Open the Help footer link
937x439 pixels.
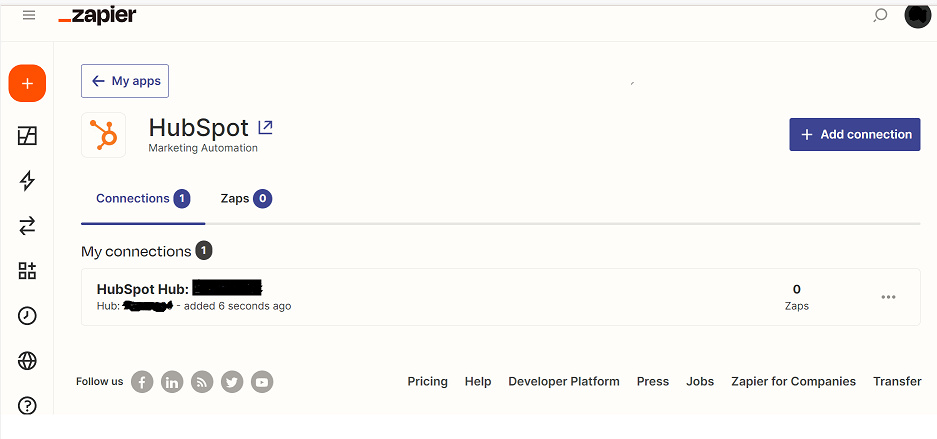tap(478, 381)
